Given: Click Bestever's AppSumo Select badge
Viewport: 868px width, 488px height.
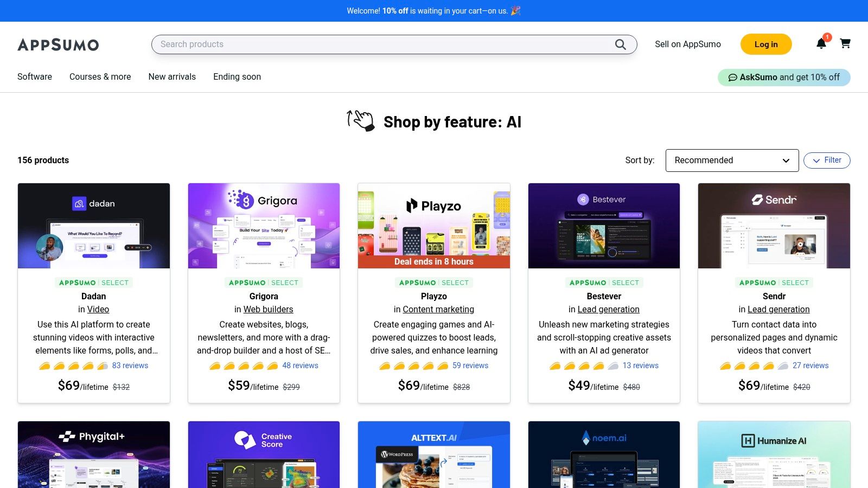Looking at the screenshot, I should click(604, 283).
